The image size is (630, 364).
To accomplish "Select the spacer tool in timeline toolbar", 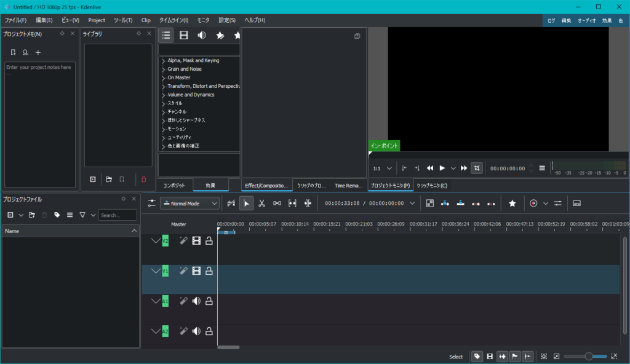I will (x=277, y=203).
